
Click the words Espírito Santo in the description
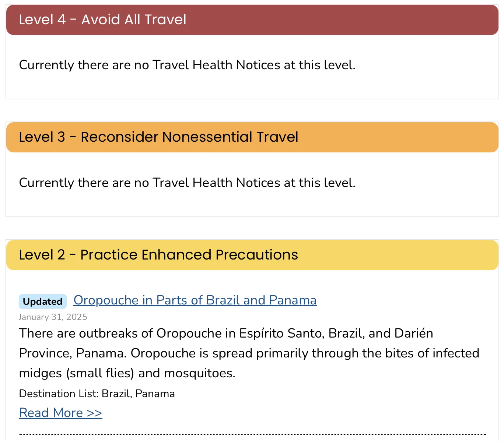(282, 333)
